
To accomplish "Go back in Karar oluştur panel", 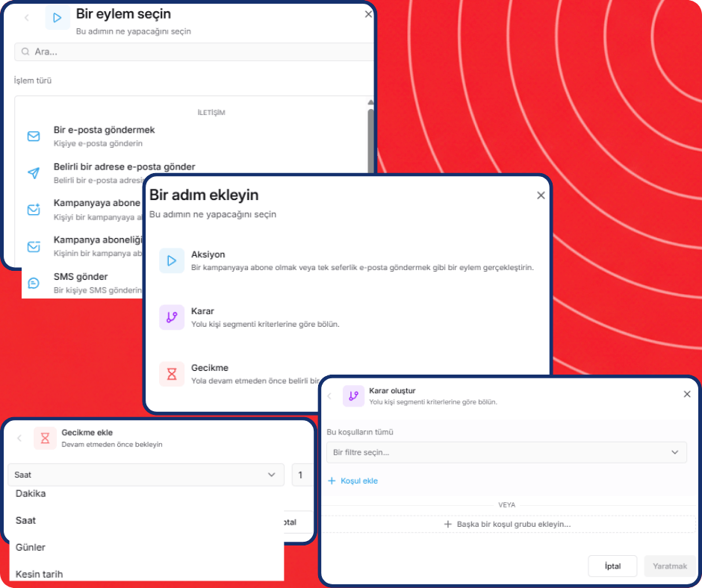I will tap(329, 396).
